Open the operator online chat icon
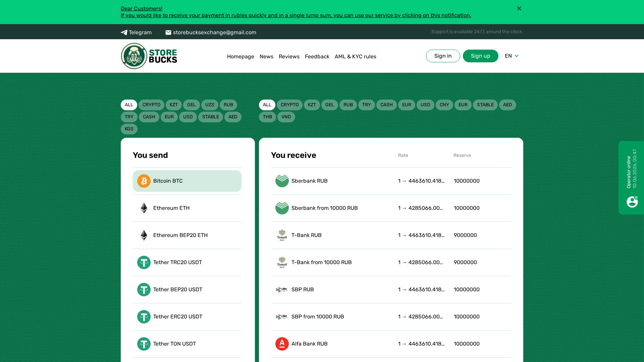Image resolution: width=644 pixels, height=362 pixels. point(632,202)
